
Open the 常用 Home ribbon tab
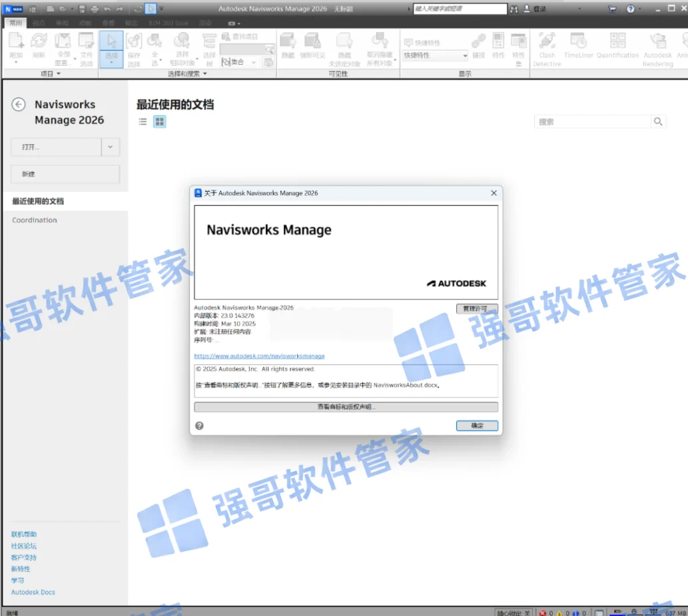tap(16, 23)
